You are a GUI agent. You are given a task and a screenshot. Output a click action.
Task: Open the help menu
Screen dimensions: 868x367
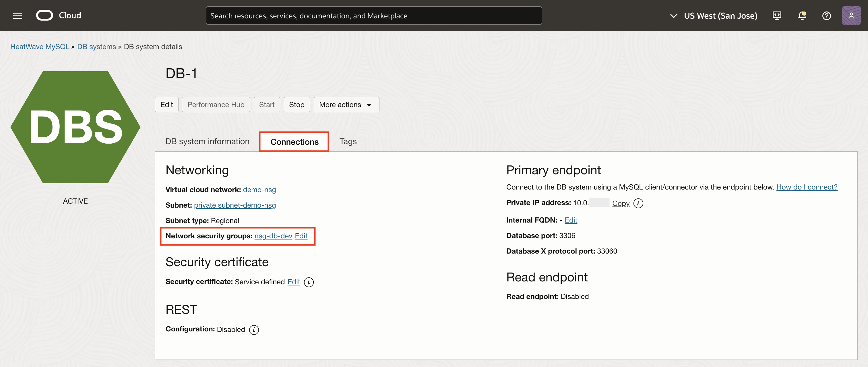point(826,16)
